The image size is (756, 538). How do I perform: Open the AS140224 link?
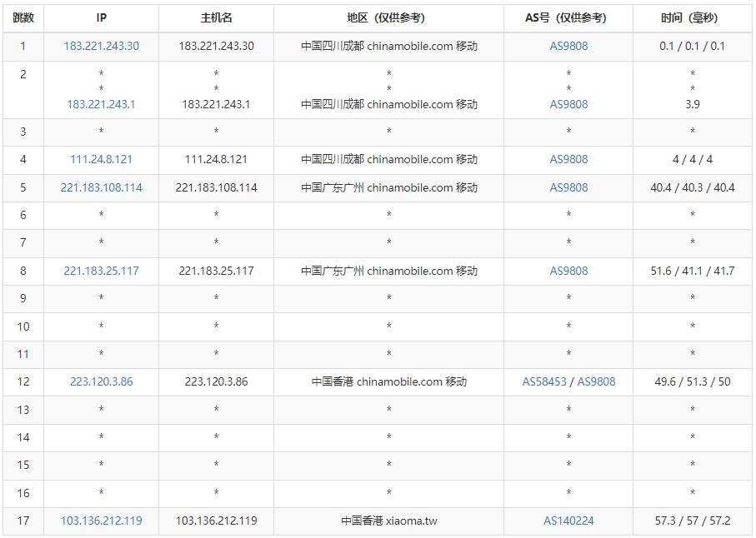[x=568, y=521]
